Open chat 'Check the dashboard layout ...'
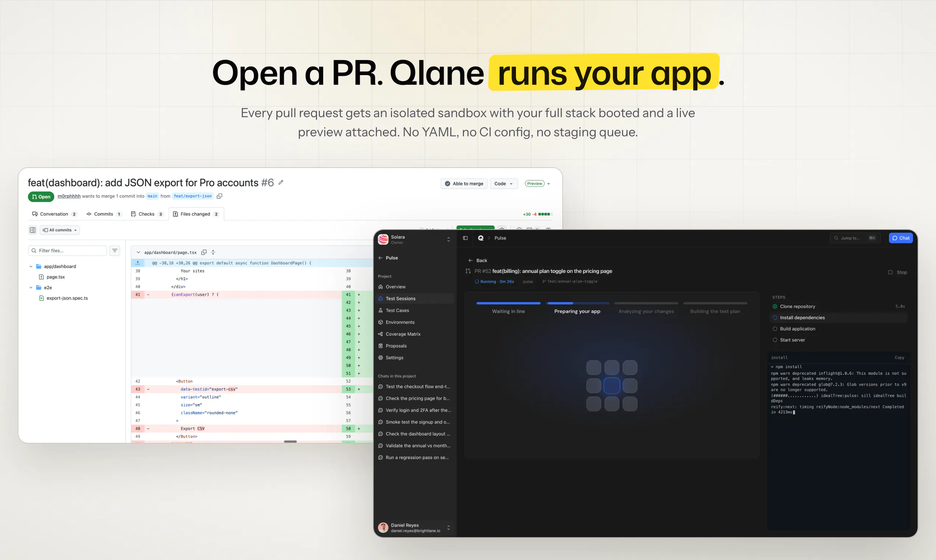This screenshot has width=936, height=560. [x=415, y=434]
